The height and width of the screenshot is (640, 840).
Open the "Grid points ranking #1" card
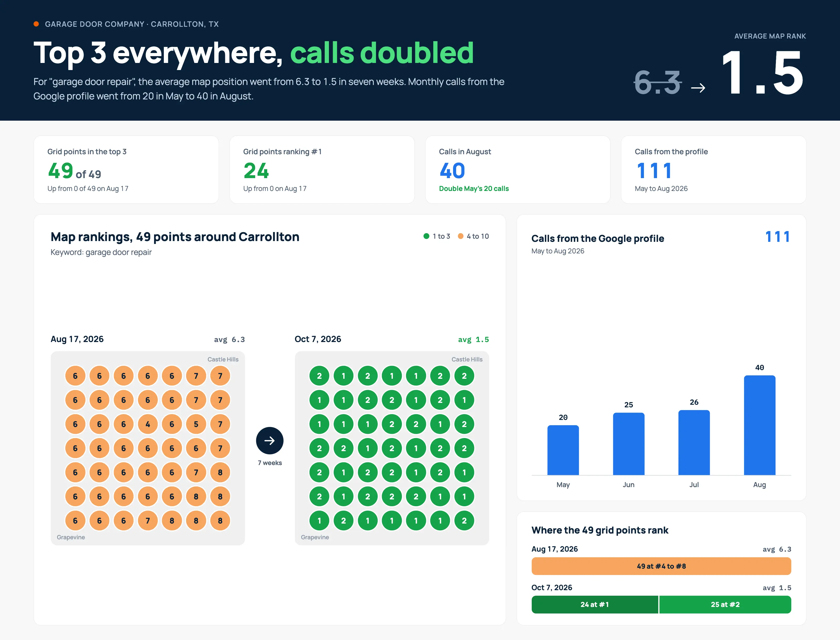pyautogui.click(x=322, y=169)
